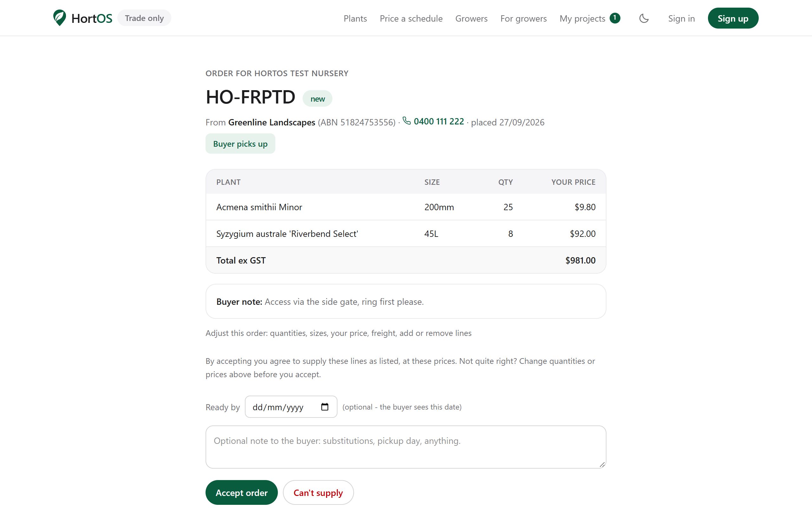Click the Greenline Landscapes buyer name
The height and width of the screenshot is (508, 812).
click(x=272, y=122)
